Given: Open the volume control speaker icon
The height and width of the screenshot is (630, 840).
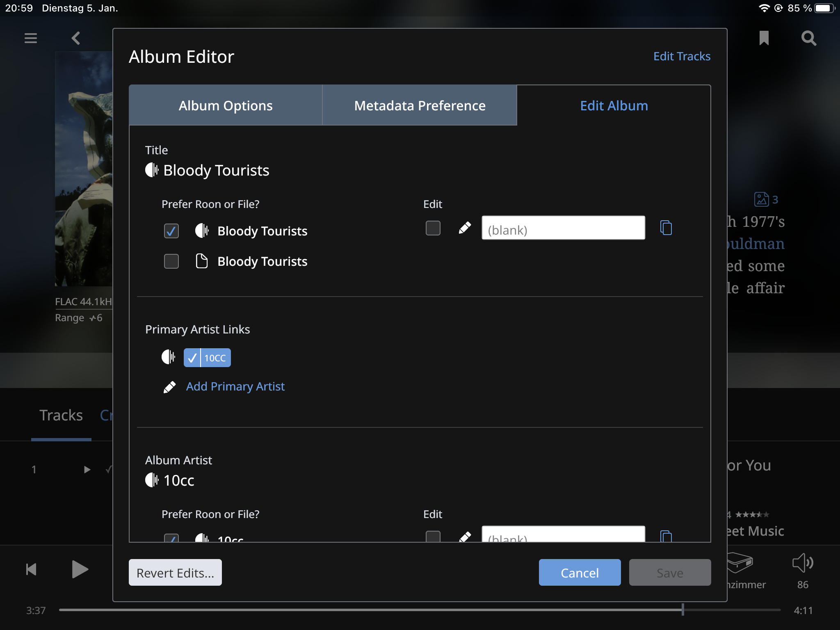Looking at the screenshot, I should click(803, 563).
